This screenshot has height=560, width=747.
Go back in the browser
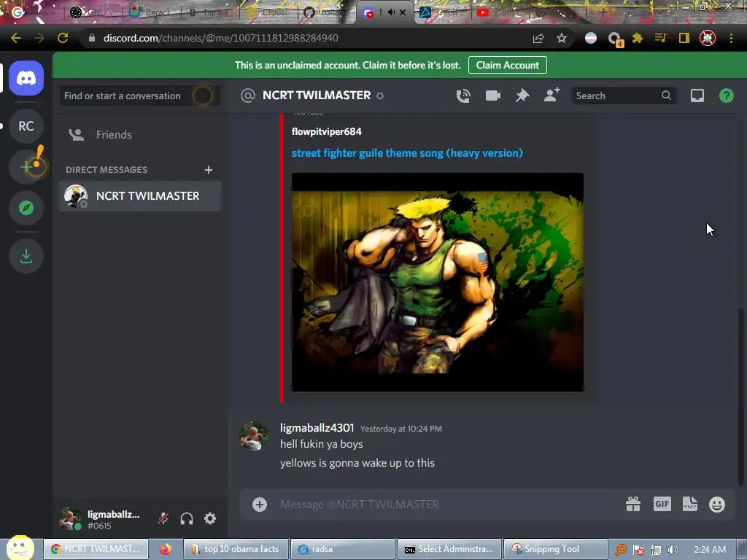point(16,38)
